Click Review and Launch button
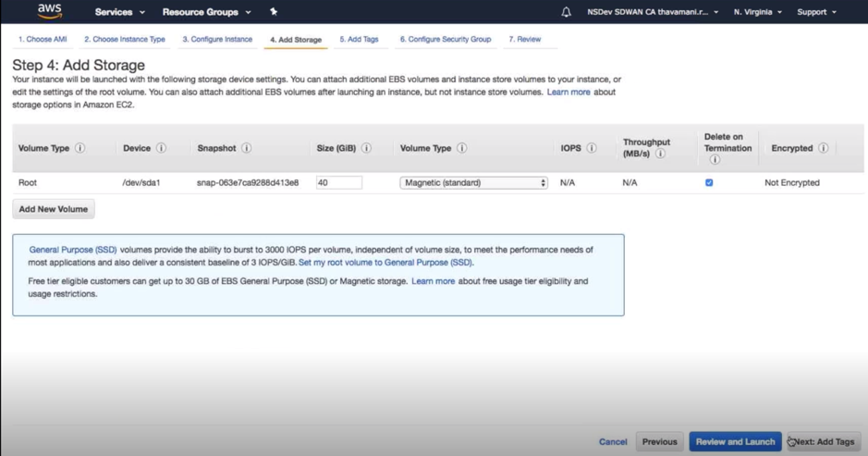The image size is (868, 456). point(735,441)
